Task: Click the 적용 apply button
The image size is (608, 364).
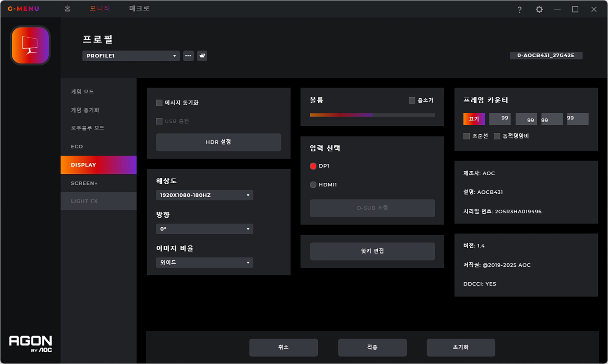Action: point(372,347)
